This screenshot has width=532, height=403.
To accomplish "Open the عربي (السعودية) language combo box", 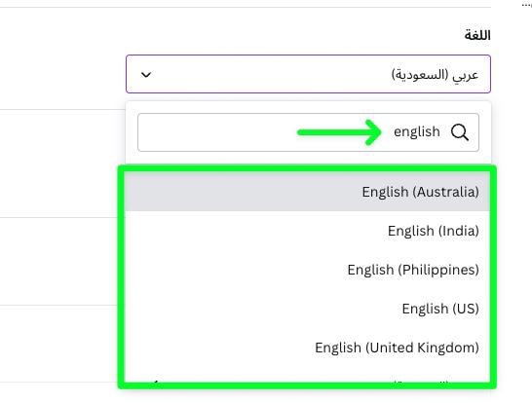I will (308, 74).
